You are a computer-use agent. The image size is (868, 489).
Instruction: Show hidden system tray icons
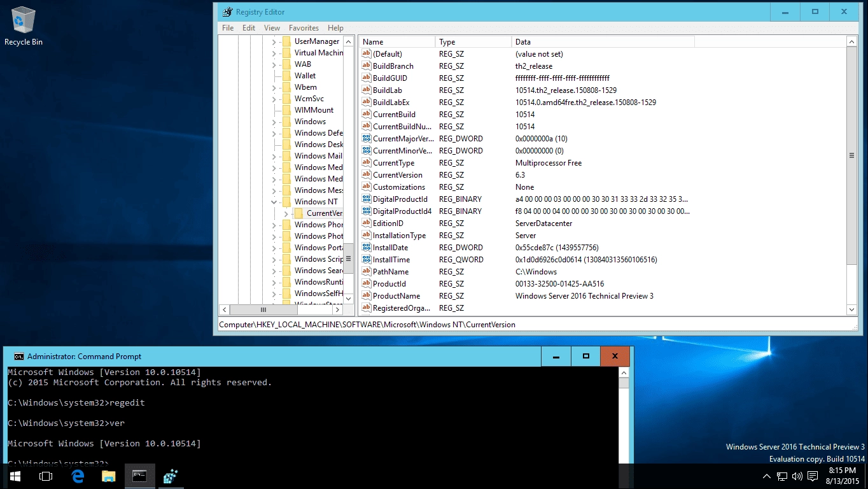pyautogui.click(x=767, y=476)
